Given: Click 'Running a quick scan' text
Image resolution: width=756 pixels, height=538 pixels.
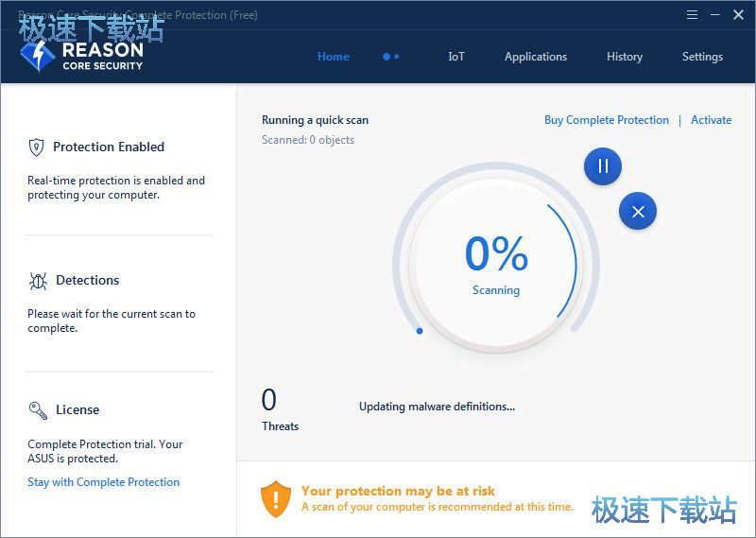Looking at the screenshot, I should point(315,120).
